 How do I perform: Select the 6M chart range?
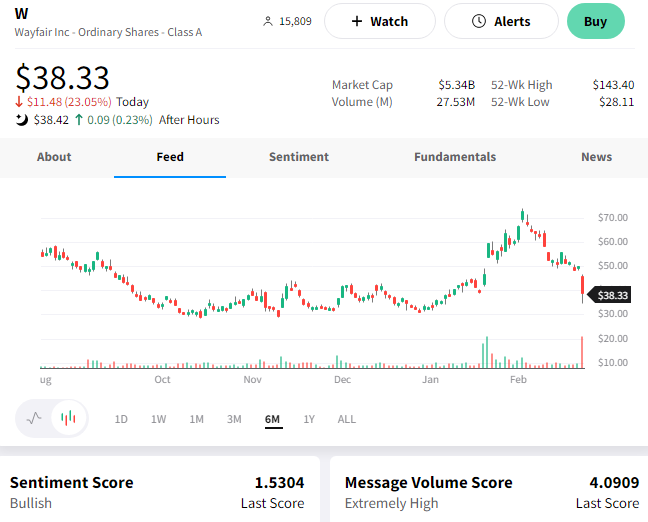coord(272,419)
